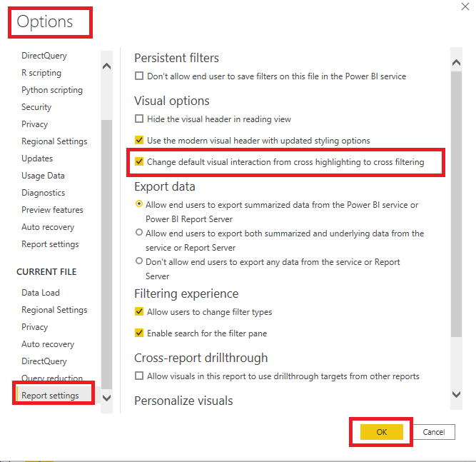This screenshot has height=462, width=476.
Task: Click the main panel scrollbar thumb
Action: [456, 204]
